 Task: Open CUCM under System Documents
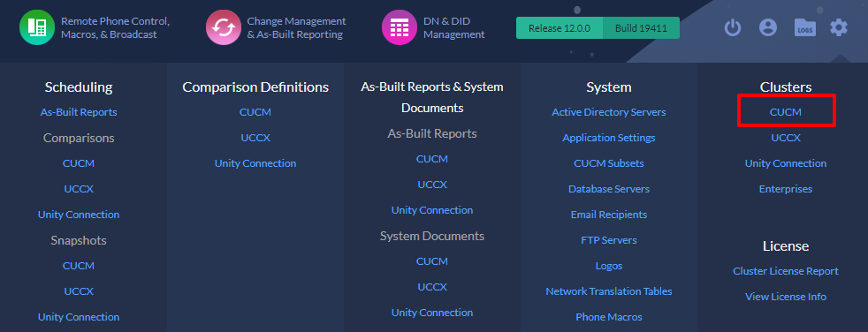pos(431,261)
